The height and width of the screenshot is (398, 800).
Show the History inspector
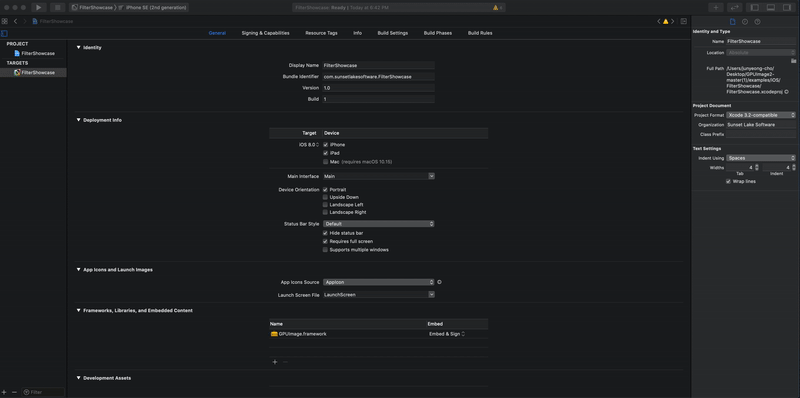[x=745, y=21]
